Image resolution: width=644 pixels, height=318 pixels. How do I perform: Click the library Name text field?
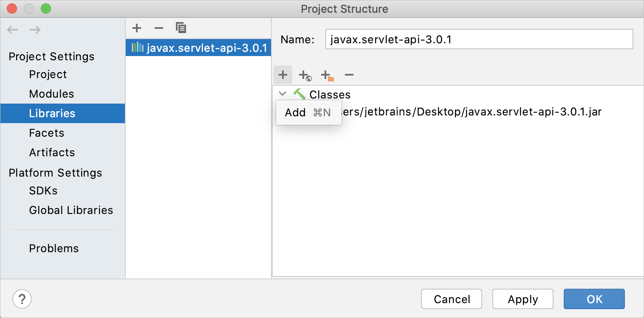click(479, 39)
